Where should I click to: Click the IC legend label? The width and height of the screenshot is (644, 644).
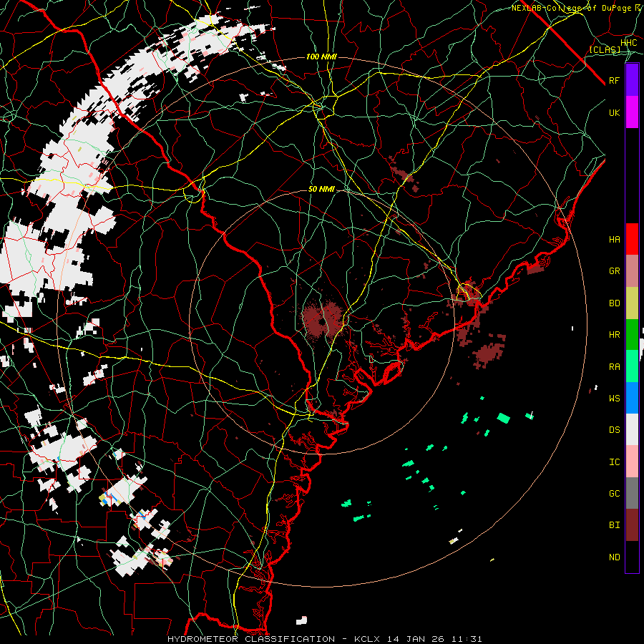click(x=615, y=462)
